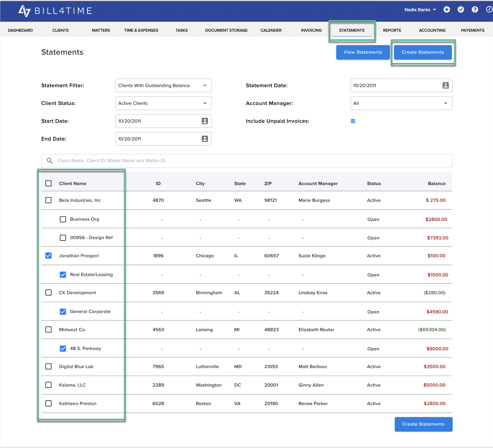Open Start Date calendar picker icon
The image size is (493, 448).
tap(205, 121)
